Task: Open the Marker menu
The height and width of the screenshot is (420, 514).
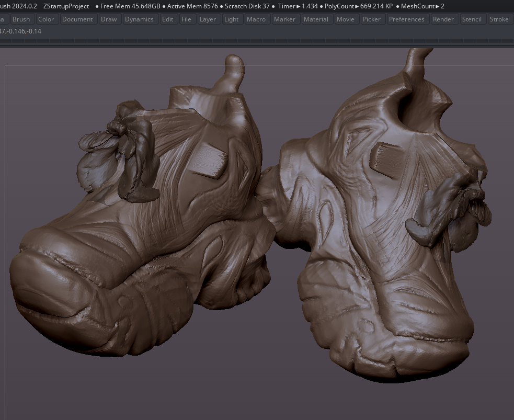Action: (x=284, y=19)
